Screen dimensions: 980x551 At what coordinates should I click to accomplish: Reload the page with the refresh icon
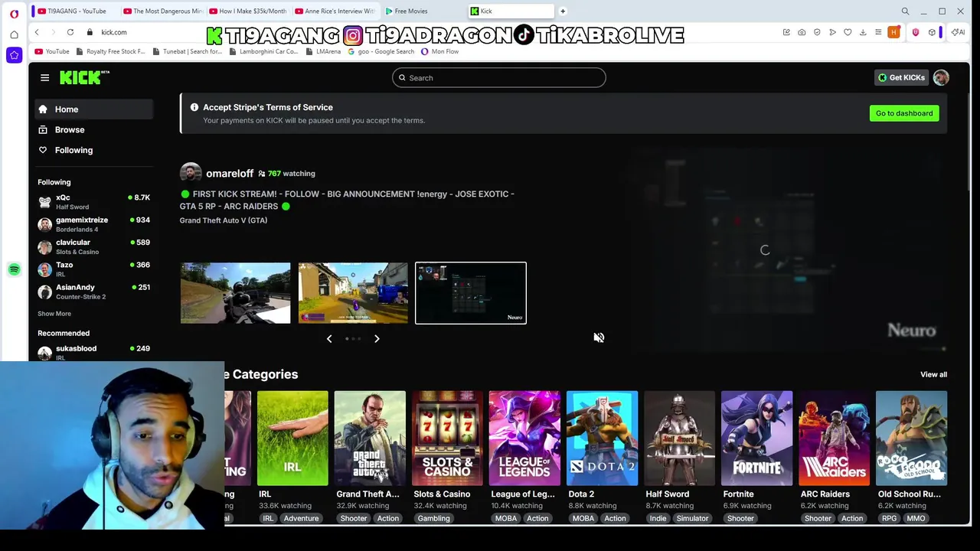70,32
